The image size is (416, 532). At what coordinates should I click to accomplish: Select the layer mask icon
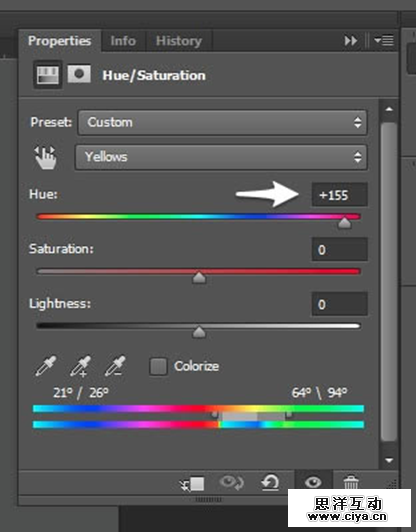point(79,74)
